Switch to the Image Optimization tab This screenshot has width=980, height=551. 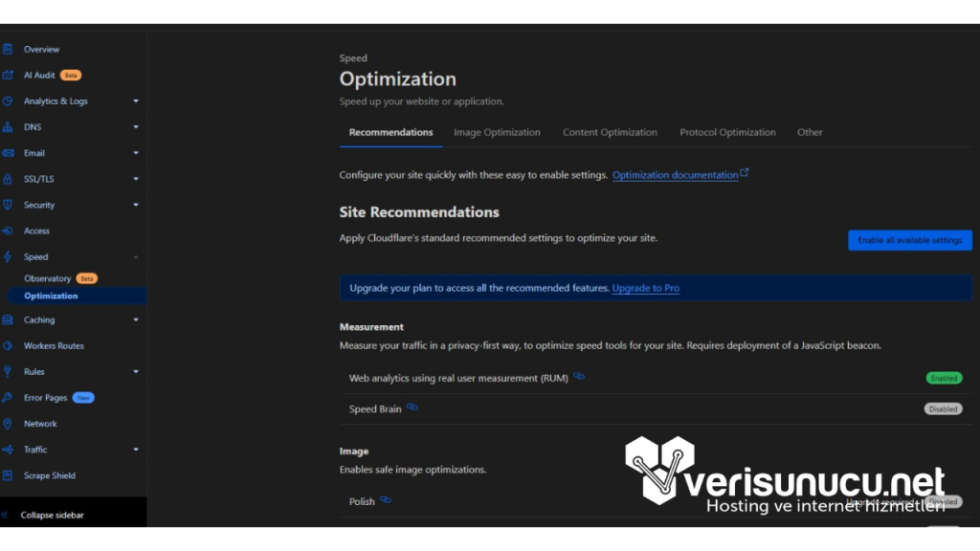coord(497,132)
